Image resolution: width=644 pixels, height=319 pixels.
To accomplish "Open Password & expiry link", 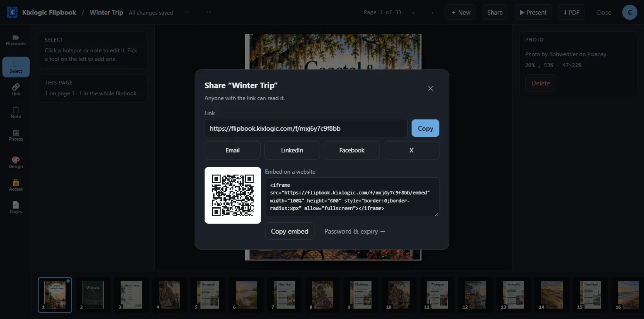I will [x=355, y=231].
